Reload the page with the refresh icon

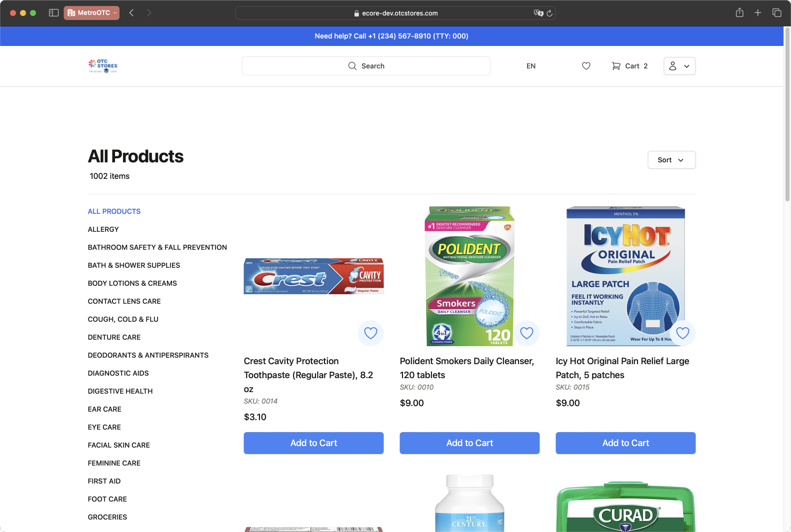[x=549, y=13]
